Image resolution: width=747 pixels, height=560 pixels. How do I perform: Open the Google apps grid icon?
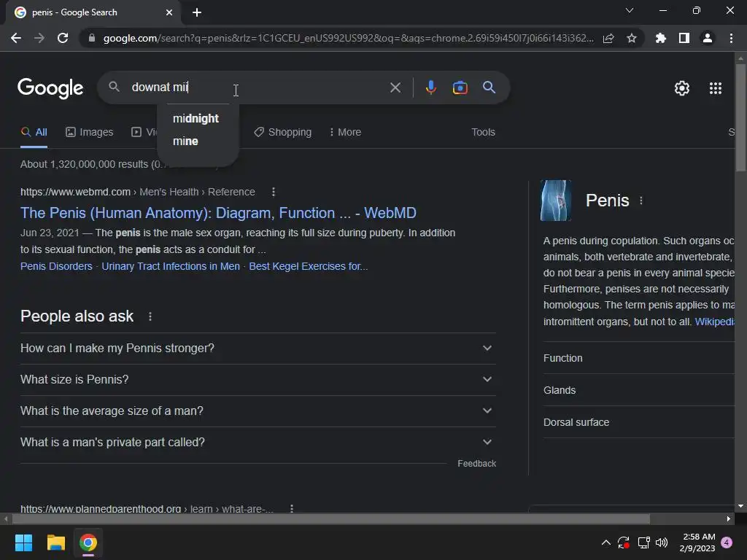point(716,88)
